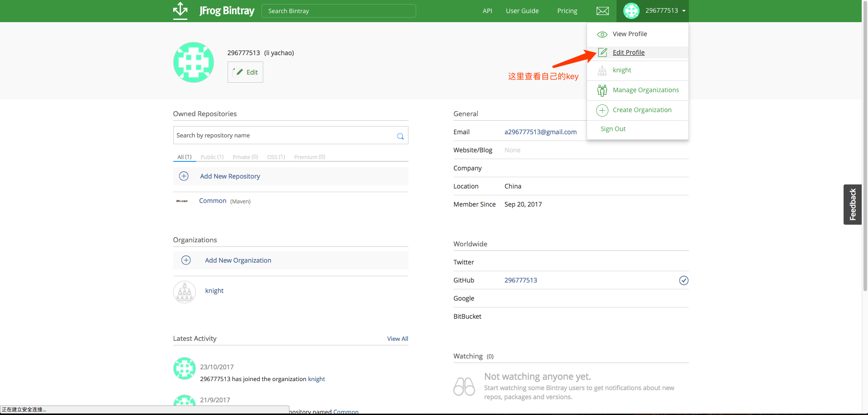868x415 pixels.
Task: Open the User Guide link
Action: click(522, 11)
